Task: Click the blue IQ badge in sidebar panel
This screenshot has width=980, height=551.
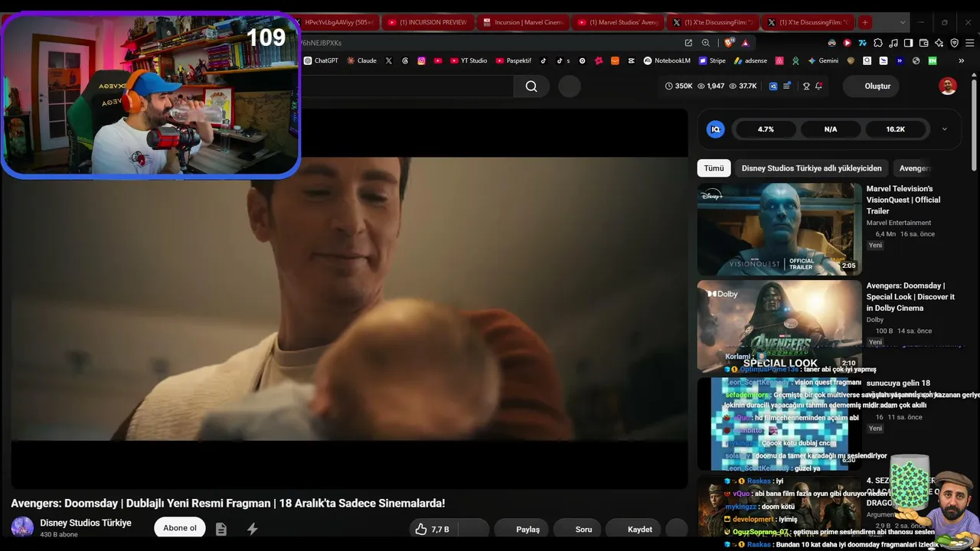Action: pyautogui.click(x=715, y=129)
